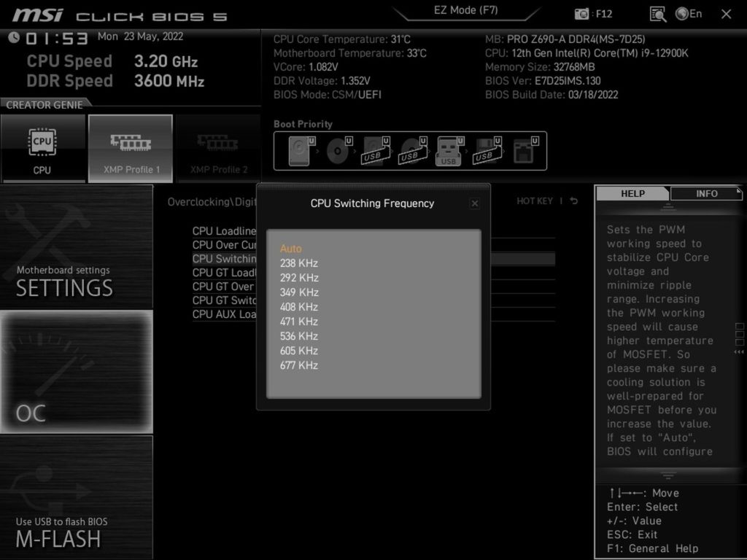Select the optical drive boot priority icon

(x=338, y=151)
